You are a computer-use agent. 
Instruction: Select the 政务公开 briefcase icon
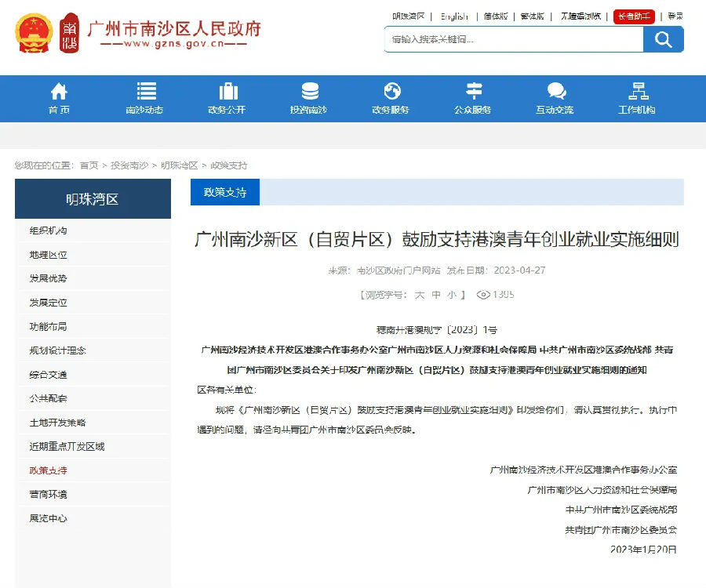(x=228, y=91)
